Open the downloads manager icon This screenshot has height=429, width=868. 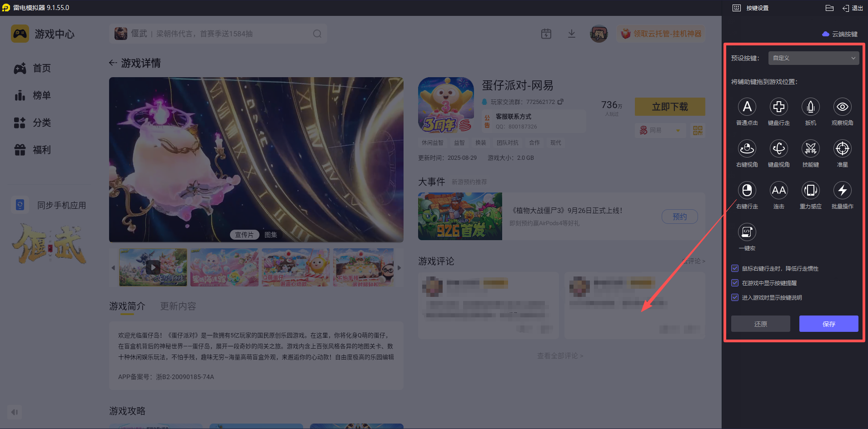(x=572, y=34)
